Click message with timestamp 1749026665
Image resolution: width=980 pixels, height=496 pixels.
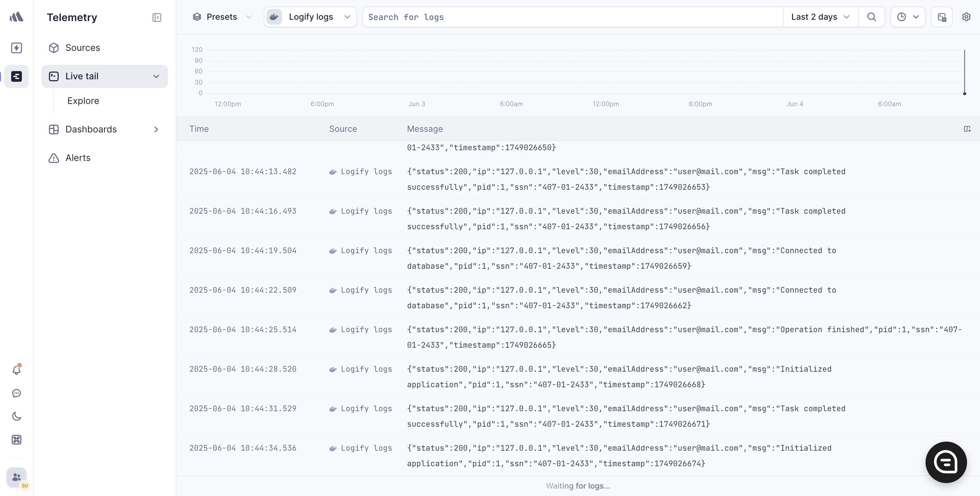tap(684, 337)
